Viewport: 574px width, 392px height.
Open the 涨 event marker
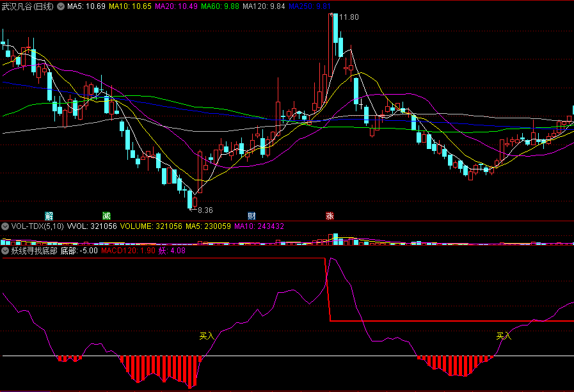330,216
